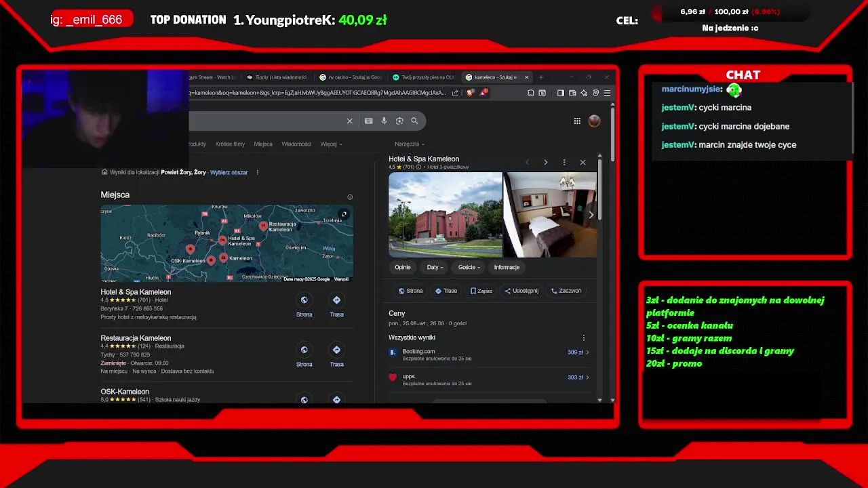Open the Brave wallet icon
Viewport: 868px width, 488px height.
[572, 93]
